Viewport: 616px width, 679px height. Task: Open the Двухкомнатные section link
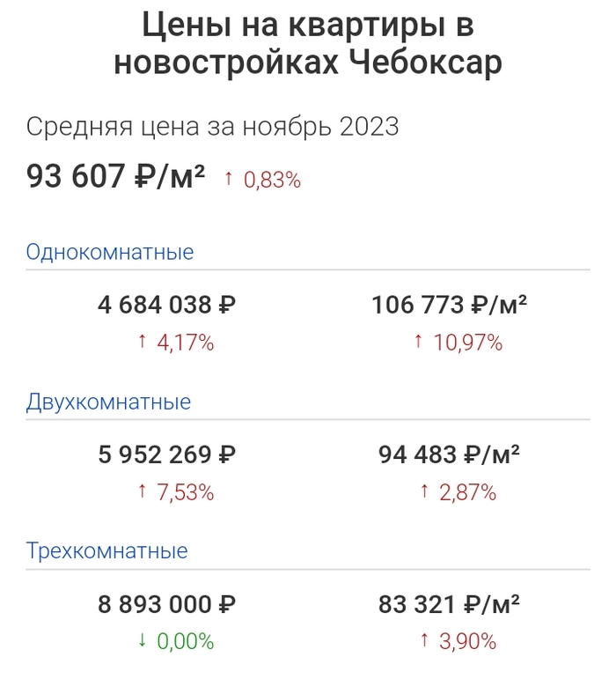pos(108,402)
